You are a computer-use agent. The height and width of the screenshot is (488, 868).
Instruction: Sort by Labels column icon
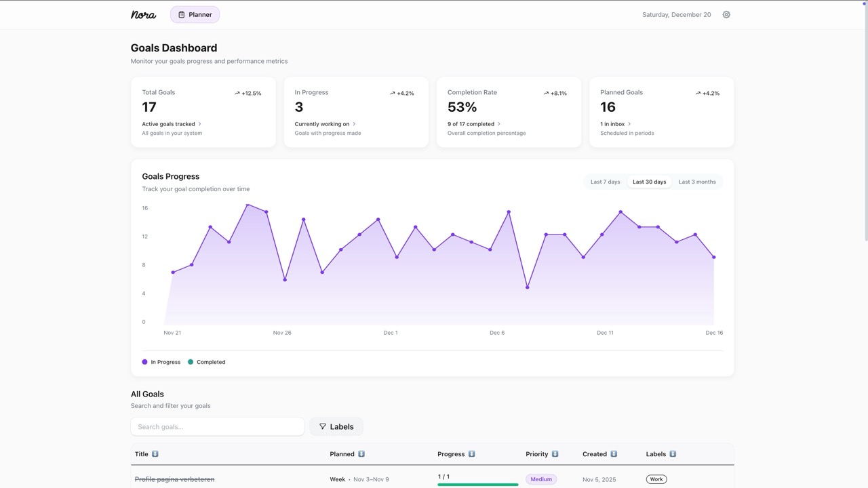pos(673,454)
